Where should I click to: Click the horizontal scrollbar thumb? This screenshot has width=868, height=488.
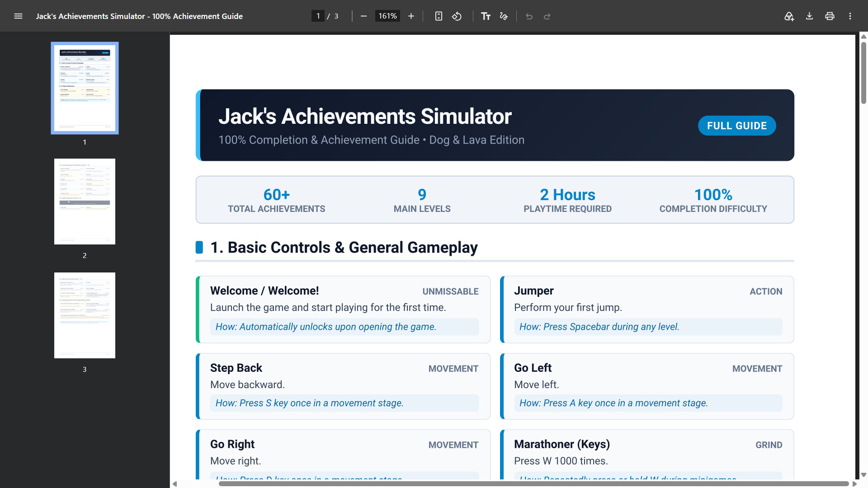(x=533, y=483)
